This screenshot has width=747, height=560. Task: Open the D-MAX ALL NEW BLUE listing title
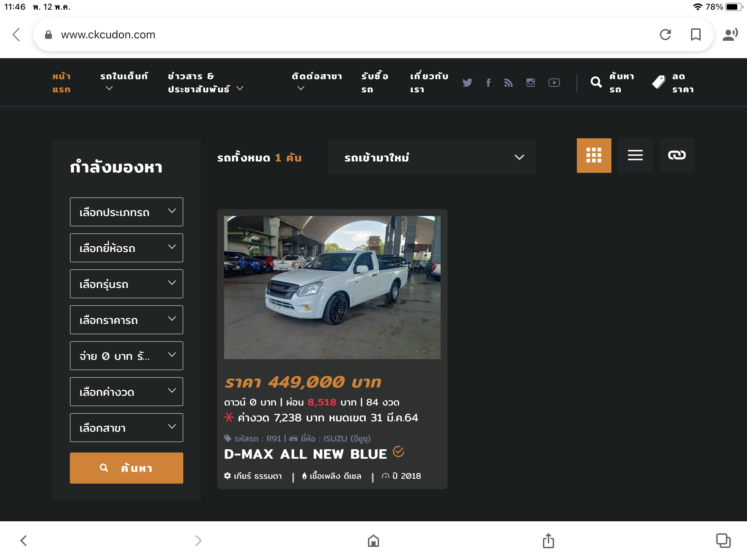click(x=305, y=454)
